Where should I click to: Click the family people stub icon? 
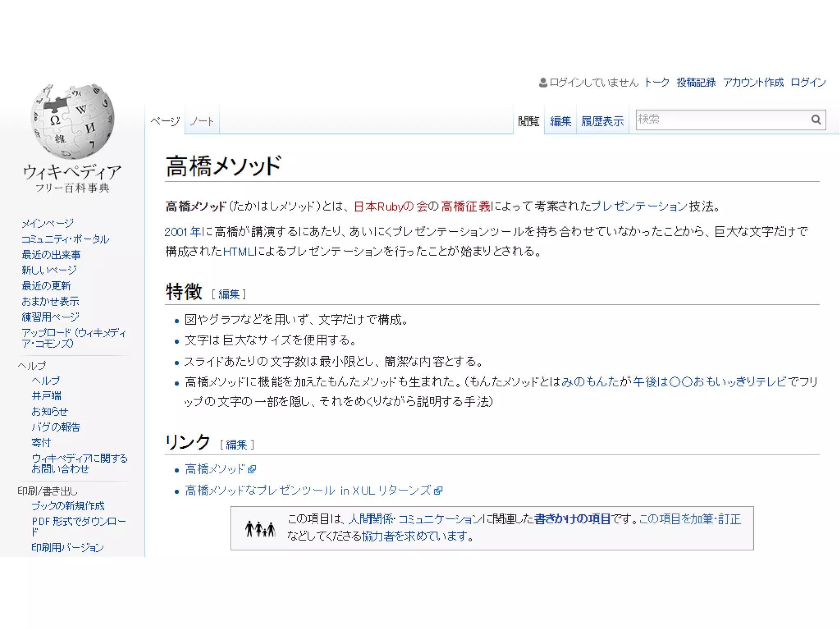click(x=260, y=529)
